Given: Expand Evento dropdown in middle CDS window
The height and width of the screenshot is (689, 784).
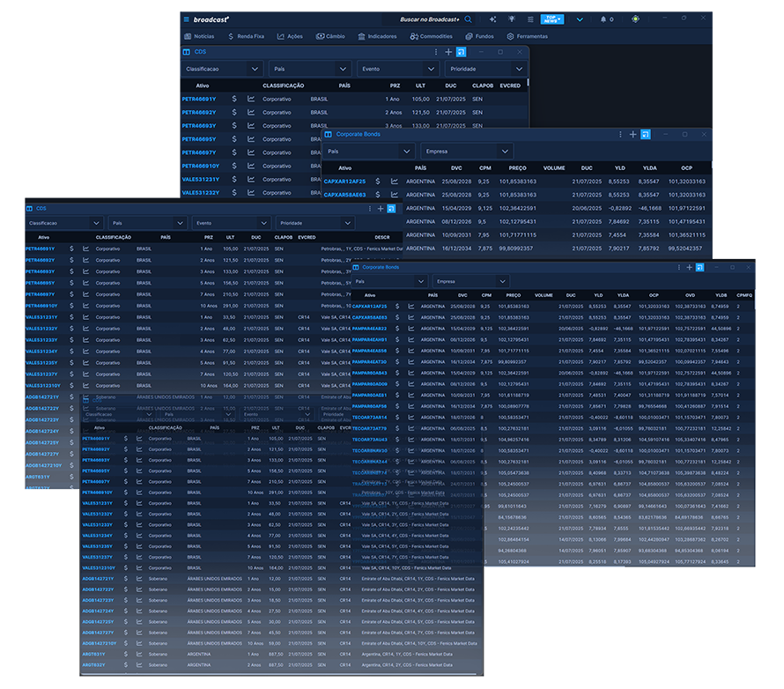Looking at the screenshot, I should [x=263, y=223].
